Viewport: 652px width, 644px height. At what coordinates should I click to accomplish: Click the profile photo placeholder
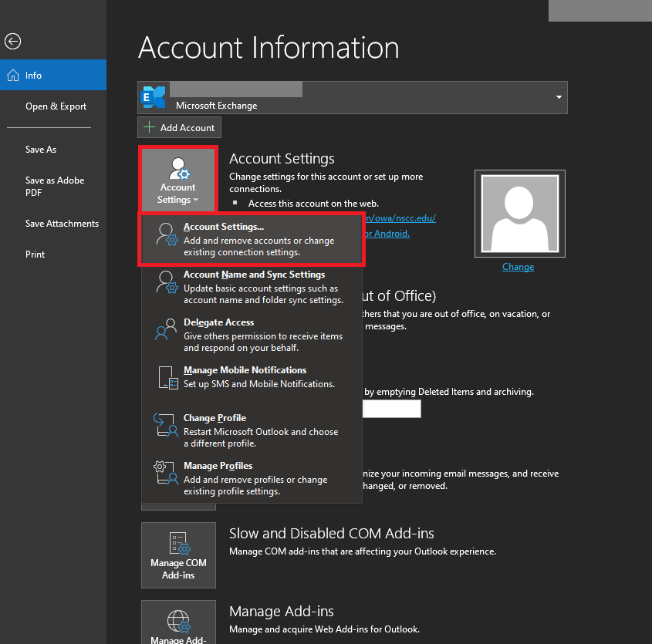coord(520,214)
